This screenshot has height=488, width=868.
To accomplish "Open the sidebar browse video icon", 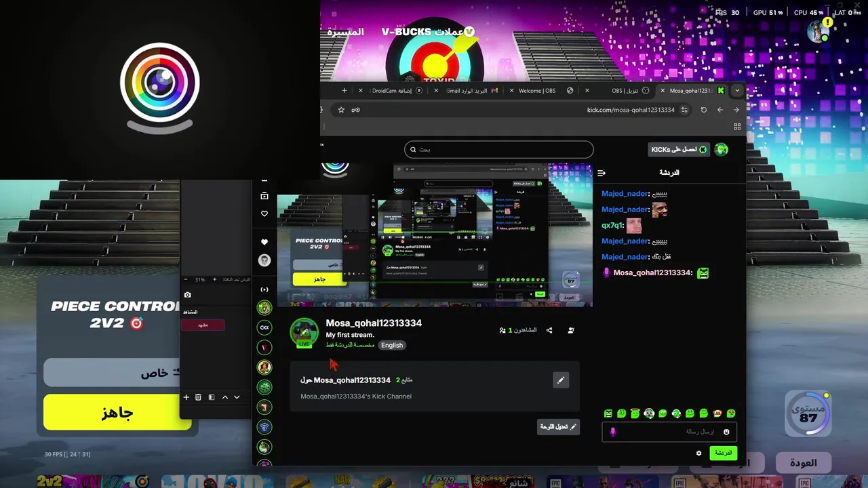I will [264, 196].
